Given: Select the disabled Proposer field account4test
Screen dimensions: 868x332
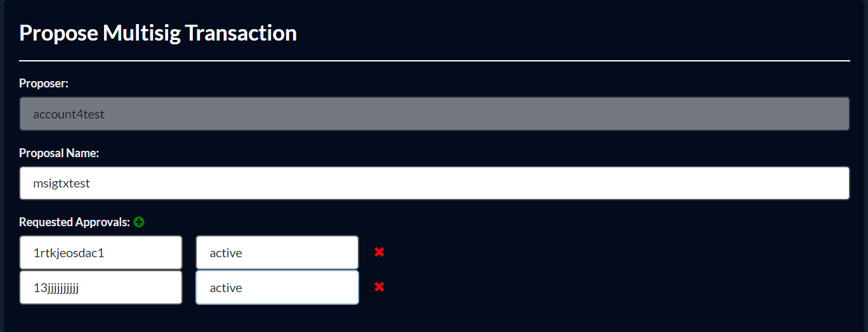Looking at the screenshot, I should [x=435, y=114].
